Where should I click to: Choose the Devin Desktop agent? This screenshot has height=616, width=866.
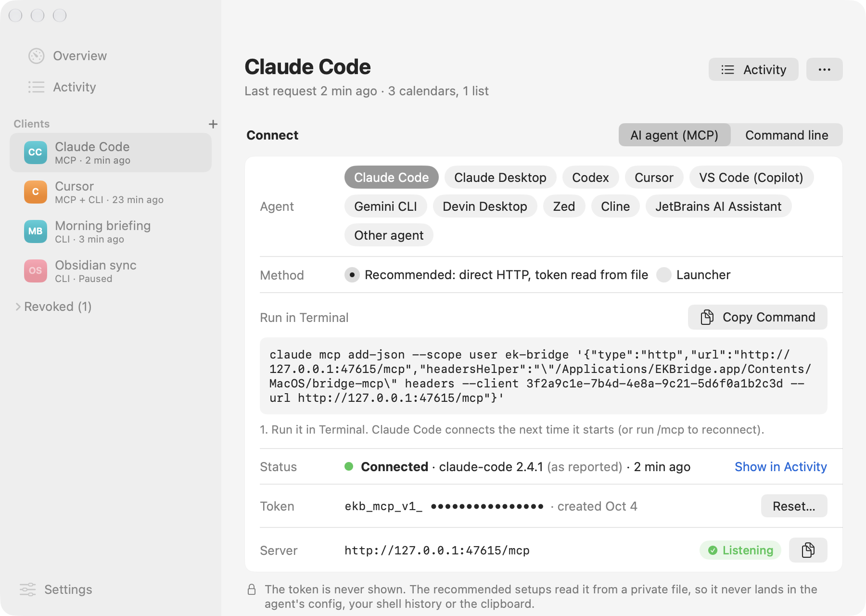[485, 206]
